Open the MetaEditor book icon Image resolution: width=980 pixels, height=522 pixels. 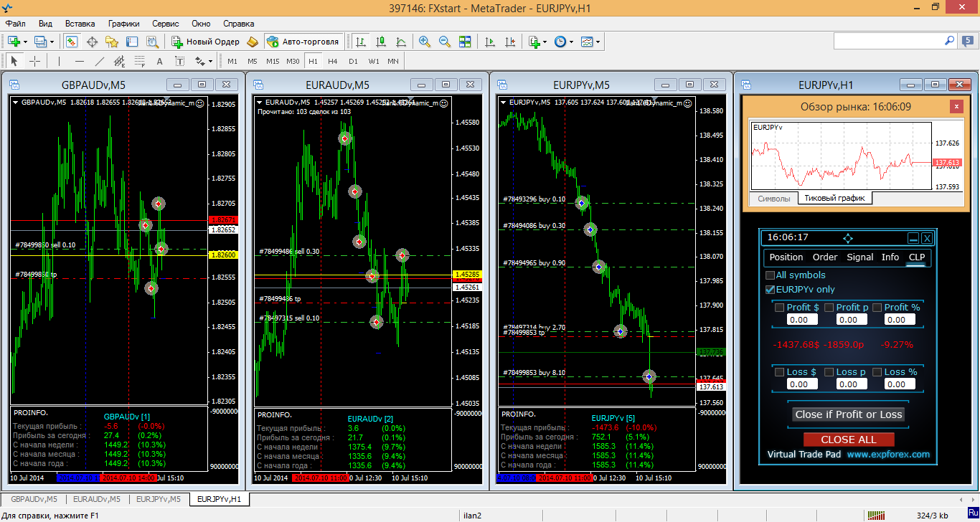pos(252,42)
